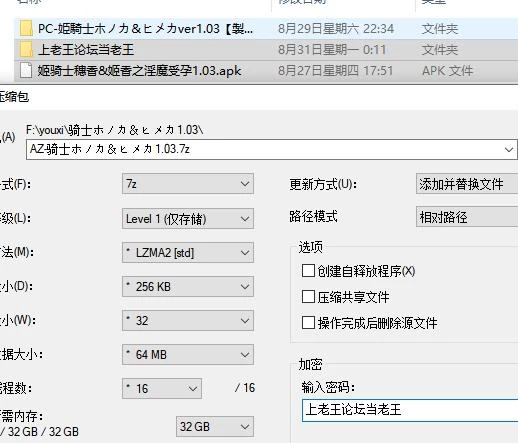Click folder name PC-姫騎士ホノカ&ヒメカver1.03
518x443 pixels.
click(145, 29)
